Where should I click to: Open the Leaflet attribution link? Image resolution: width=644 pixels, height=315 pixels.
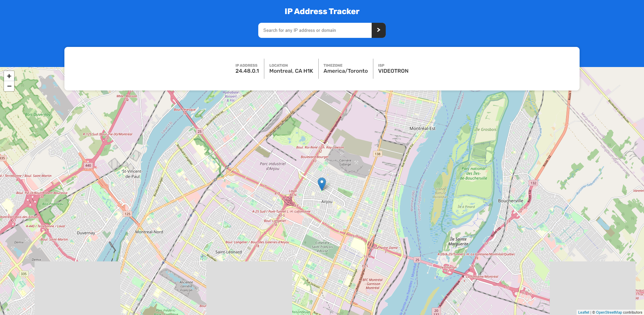[583, 312]
